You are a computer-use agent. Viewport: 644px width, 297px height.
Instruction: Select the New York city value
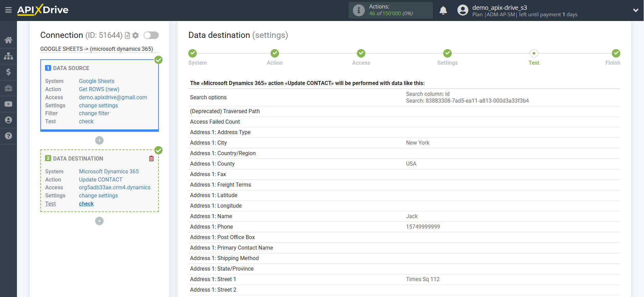[418, 143]
